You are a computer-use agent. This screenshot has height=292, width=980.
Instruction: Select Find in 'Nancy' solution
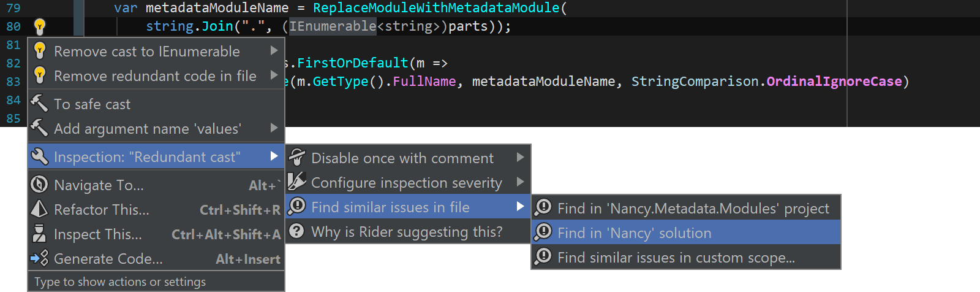click(x=686, y=233)
